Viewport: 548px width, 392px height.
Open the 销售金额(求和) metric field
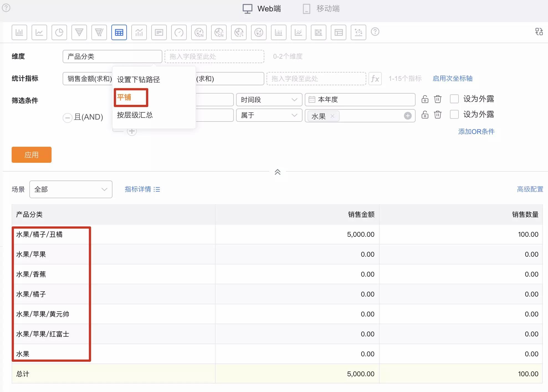tap(88, 79)
